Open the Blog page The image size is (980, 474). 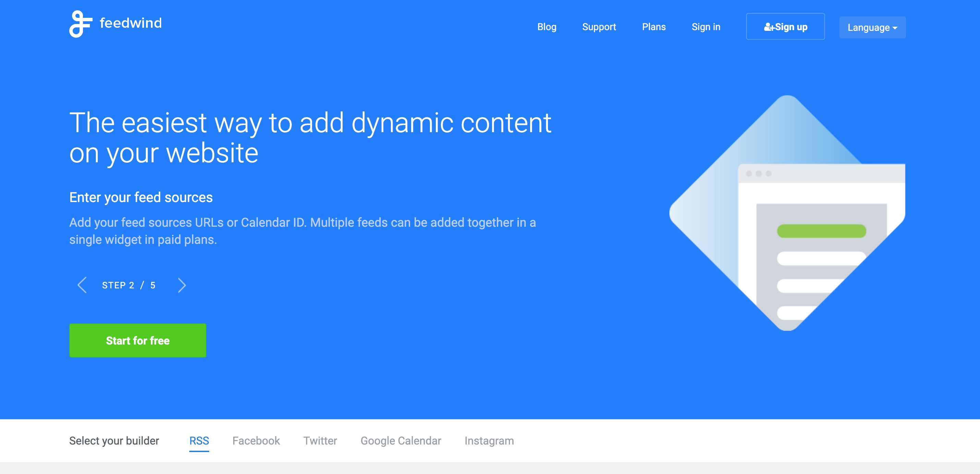coord(546,27)
